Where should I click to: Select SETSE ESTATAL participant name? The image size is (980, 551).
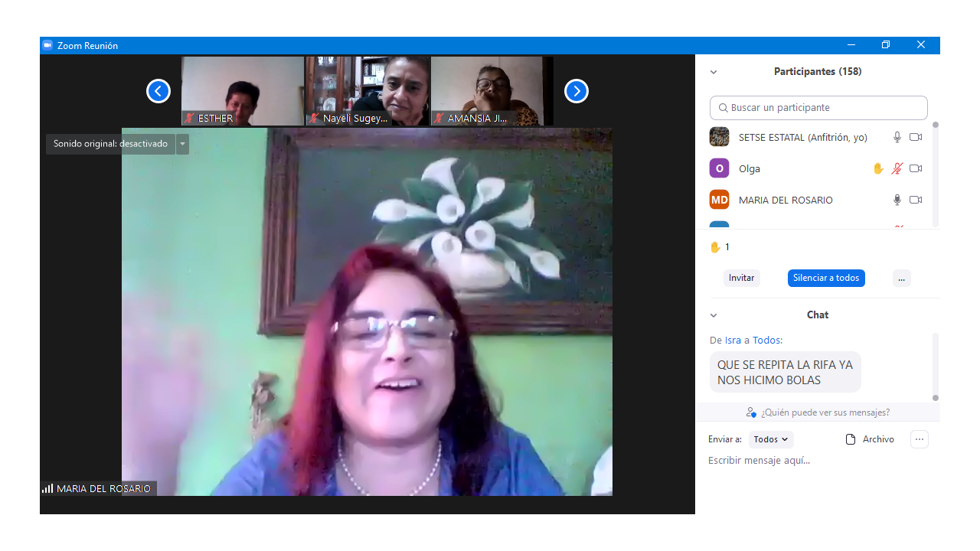tap(803, 137)
